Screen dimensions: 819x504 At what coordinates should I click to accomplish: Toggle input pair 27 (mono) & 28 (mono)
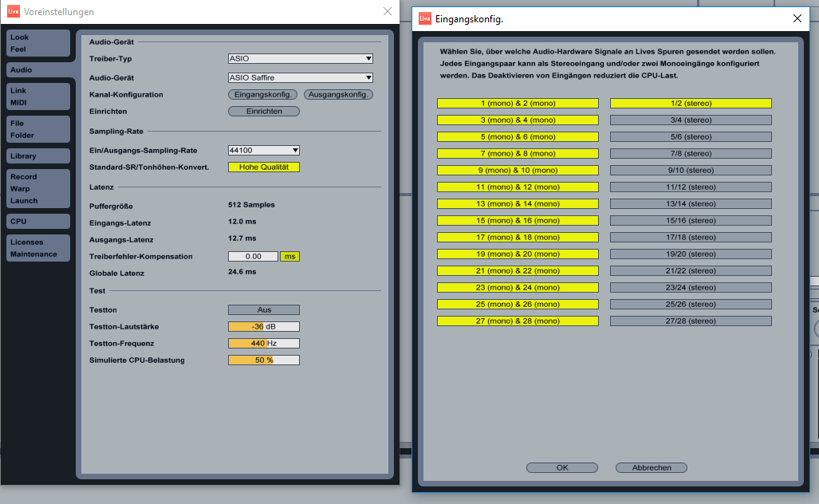click(518, 321)
